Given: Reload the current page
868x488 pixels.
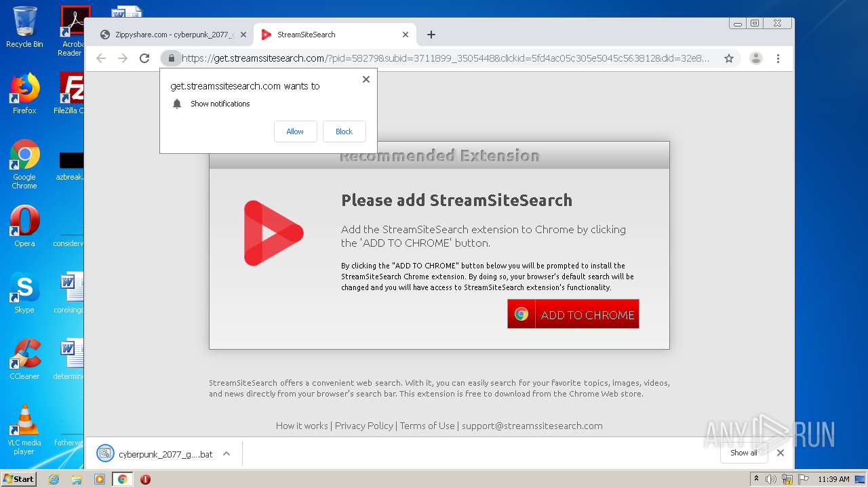Looking at the screenshot, I should coord(144,58).
